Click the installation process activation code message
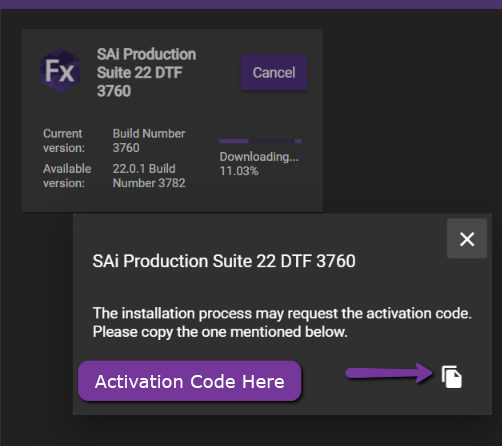Viewport: 502px width, 446px height. pyautogui.click(x=282, y=322)
